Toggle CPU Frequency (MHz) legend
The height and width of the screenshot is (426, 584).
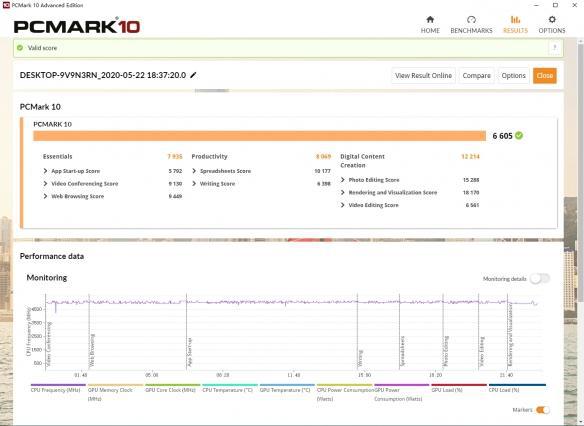(58, 388)
